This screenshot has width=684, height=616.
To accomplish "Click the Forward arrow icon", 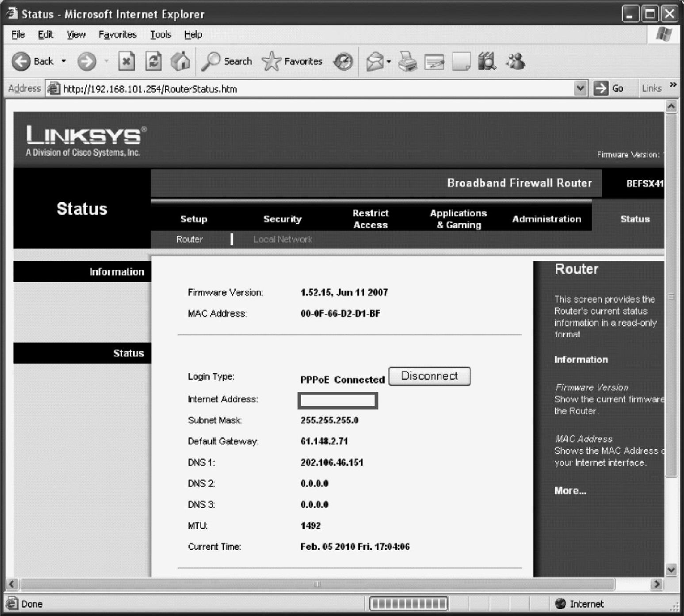I will click(87, 61).
